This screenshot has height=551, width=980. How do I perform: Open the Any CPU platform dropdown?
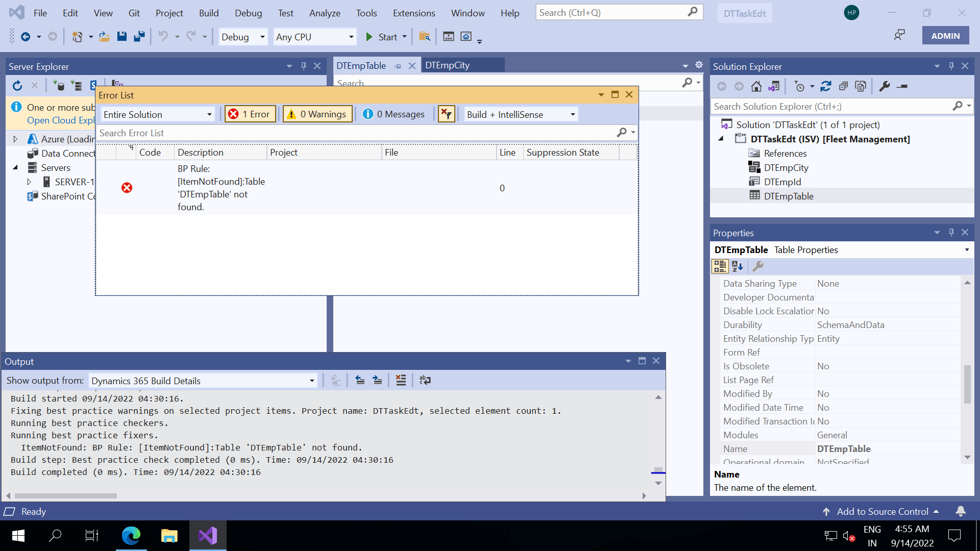point(314,37)
